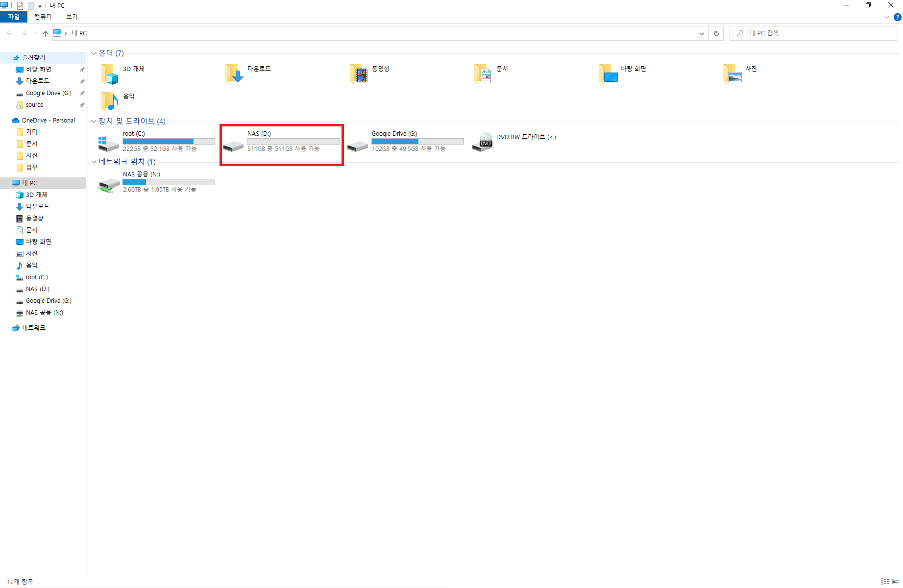Open pinned 다운로드 under 즐겨찾기
Screen dimensions: 903x588
tap(38, 81)
